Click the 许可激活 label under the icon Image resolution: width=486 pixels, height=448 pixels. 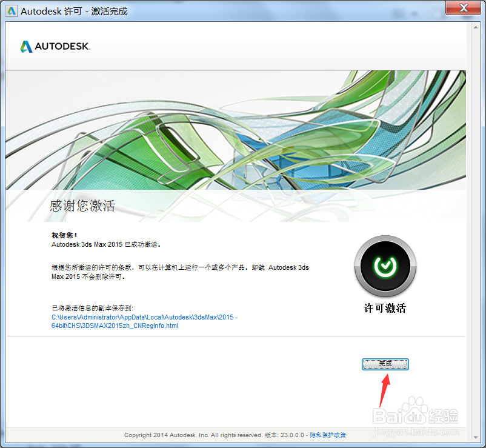pos(384,308)
